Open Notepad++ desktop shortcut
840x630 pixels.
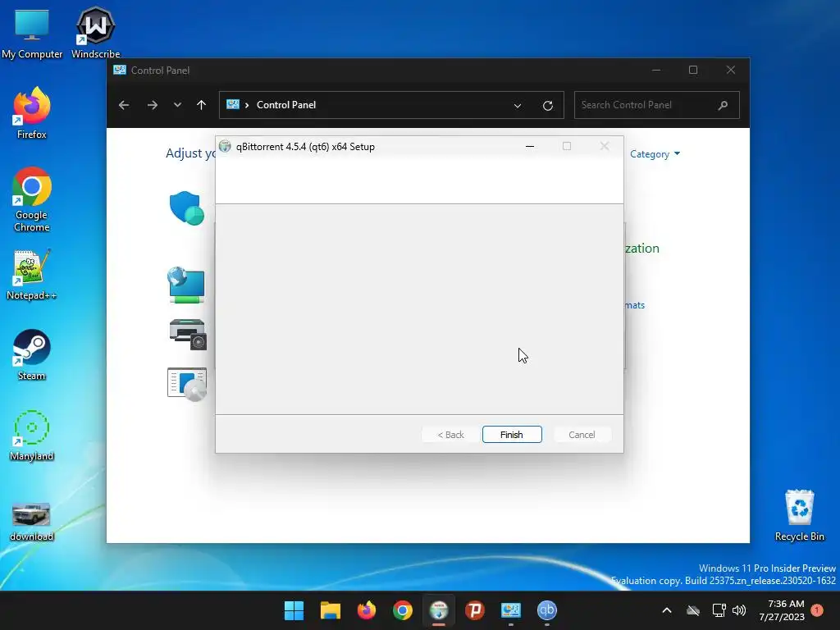[x=32, y=274]
